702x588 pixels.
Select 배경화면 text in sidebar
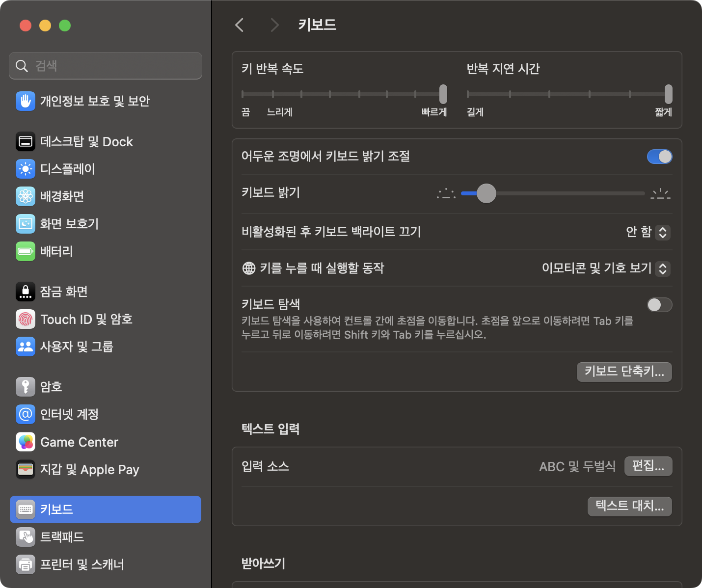(62, 196)
